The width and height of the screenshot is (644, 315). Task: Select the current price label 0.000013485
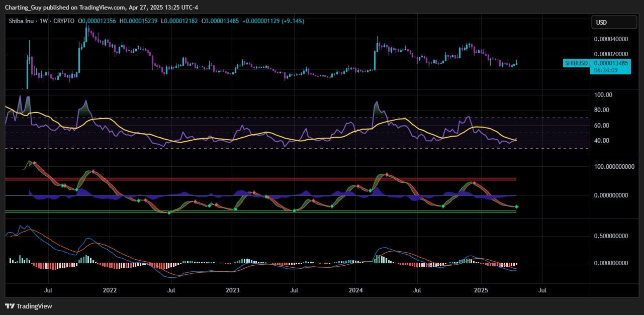coord(611,63)
